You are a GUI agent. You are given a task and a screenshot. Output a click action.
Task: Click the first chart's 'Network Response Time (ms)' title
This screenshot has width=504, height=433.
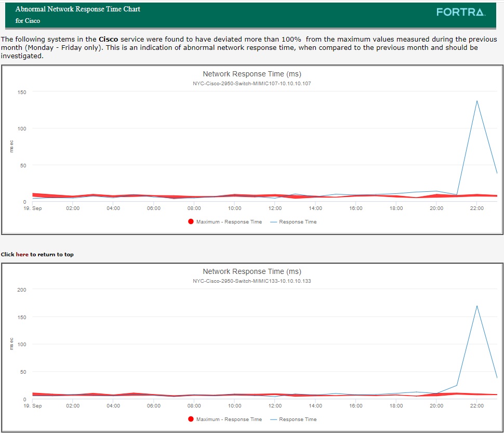point(252,74)
